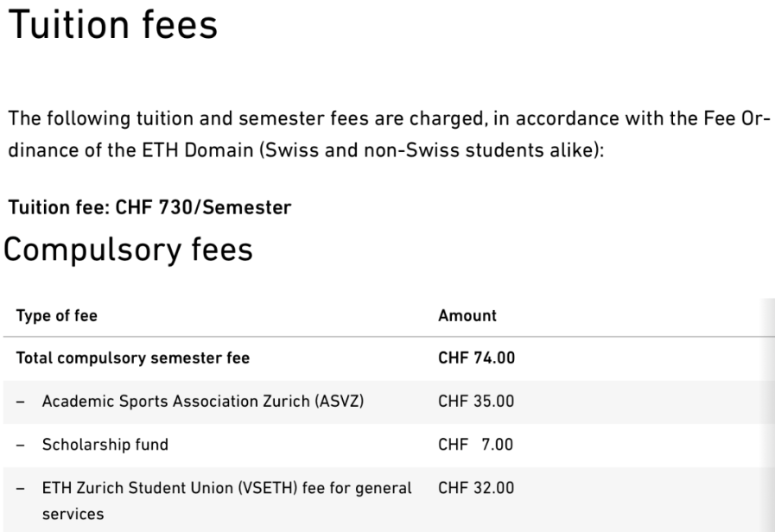Click the table's right-edge scroll shadow
The height and width of the screenshot is (532, 775).
pyautogui.click(x=768, y=415)
